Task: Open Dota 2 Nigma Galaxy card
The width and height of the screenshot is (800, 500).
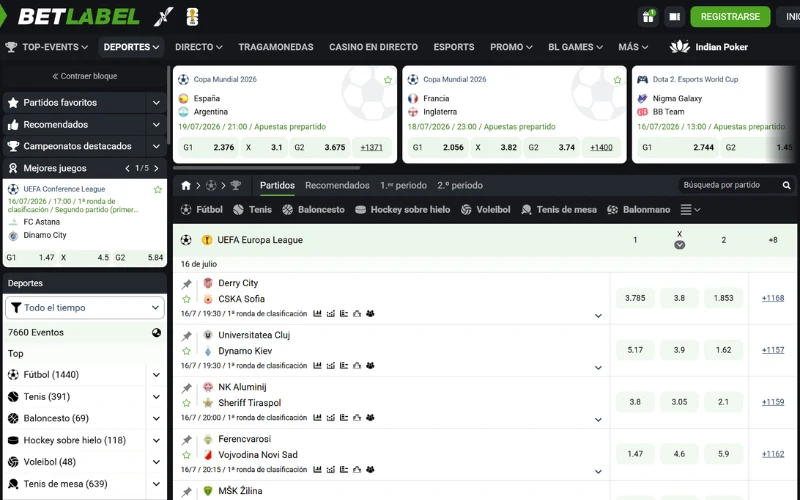Action: pos(714,115)
